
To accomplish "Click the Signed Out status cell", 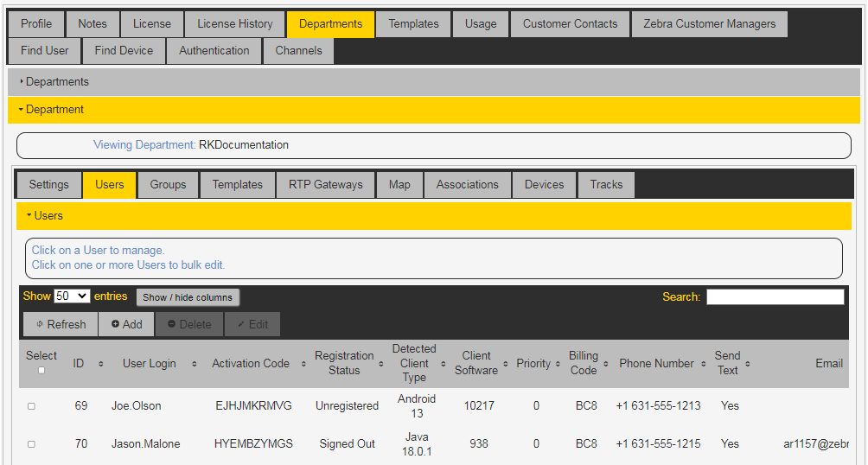I will (x=347, y=443).
